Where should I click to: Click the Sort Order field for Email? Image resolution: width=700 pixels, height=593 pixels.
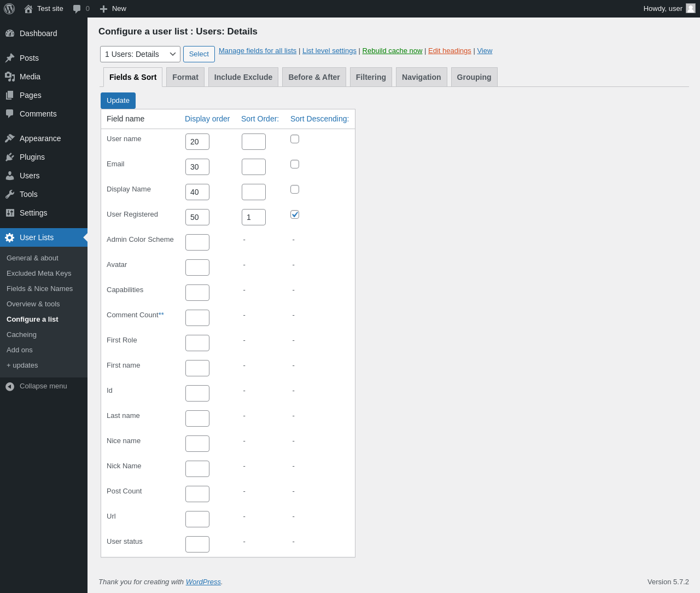[x=254, y=167]
